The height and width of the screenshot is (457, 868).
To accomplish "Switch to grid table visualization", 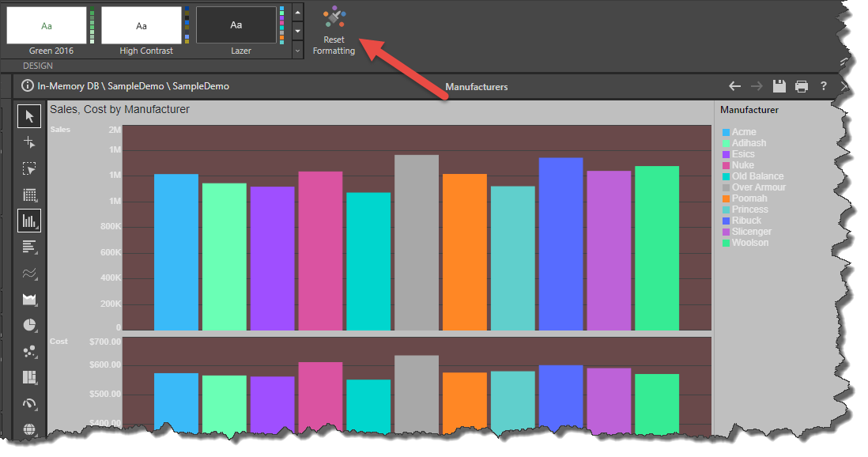I will [30, 195].
